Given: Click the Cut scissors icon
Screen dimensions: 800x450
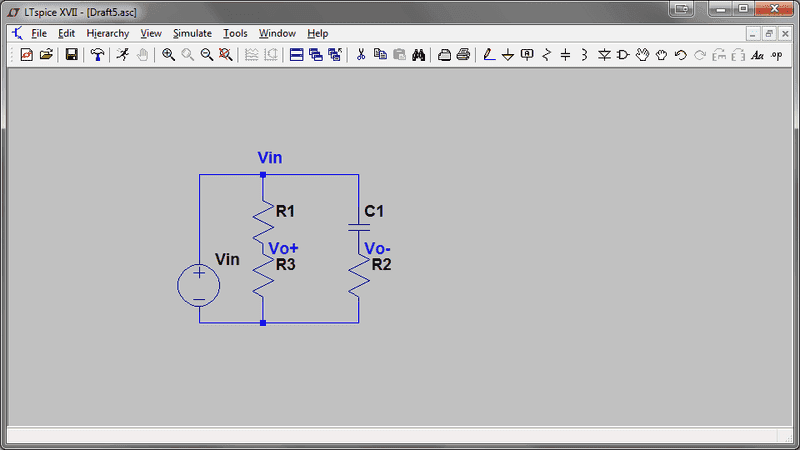Looking at the screenshot, I should pyautogui.click(x=361, y=54).
